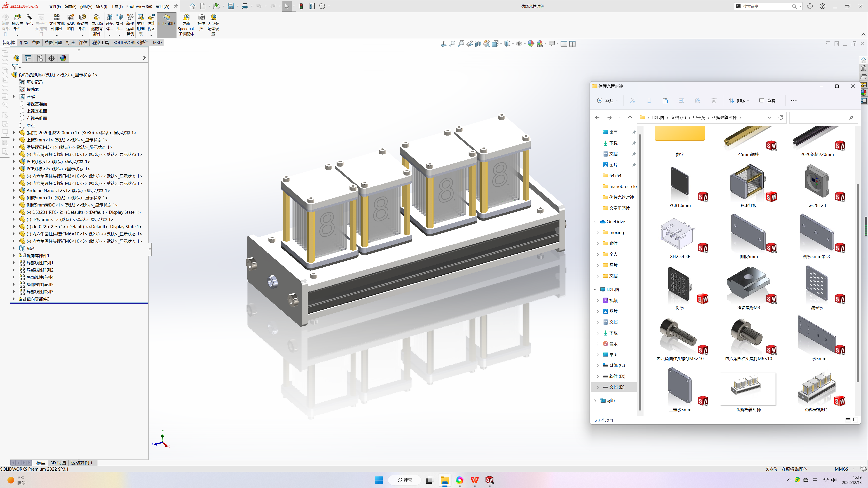Open the 文件(F) menu
868x488 pixels.
coord(55,6)
